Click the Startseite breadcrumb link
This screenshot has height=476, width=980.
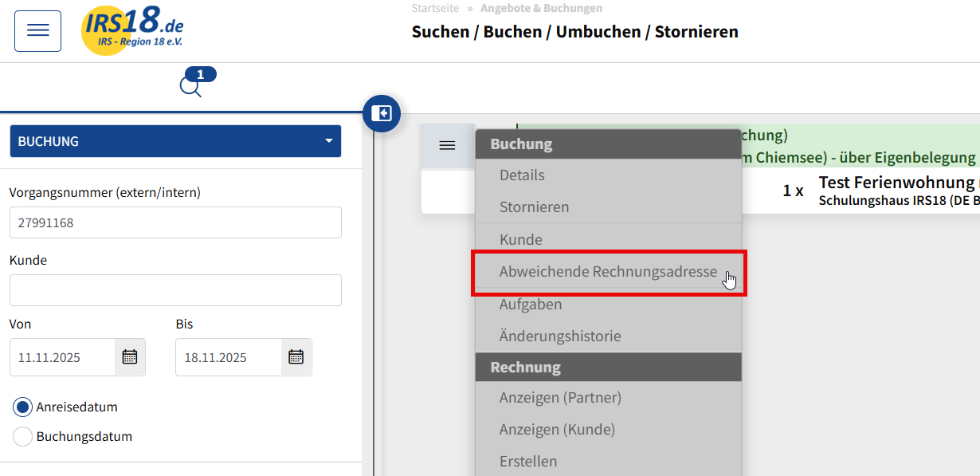click(435, 9)
